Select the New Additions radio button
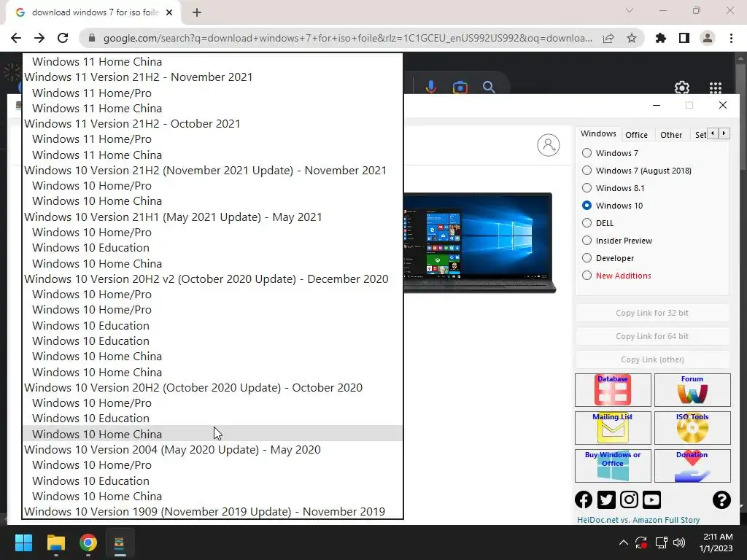This screenshot has width=747, height=560. [587, 275]
